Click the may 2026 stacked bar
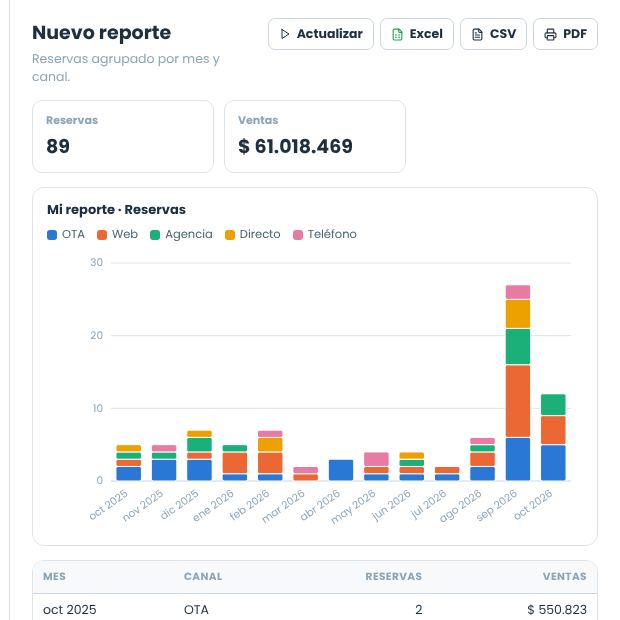Image resolution: width=620 pixels, height=620 pixels. 376,466
